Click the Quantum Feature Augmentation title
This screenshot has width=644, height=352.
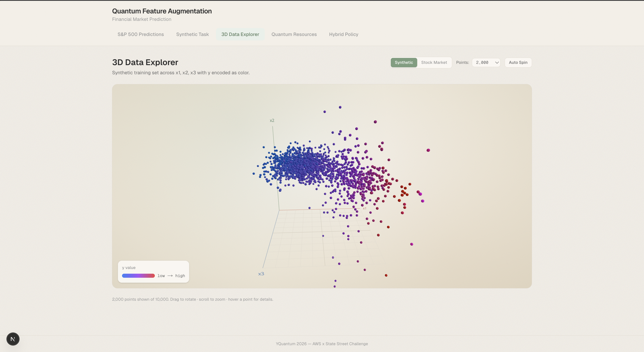(162, 11)
